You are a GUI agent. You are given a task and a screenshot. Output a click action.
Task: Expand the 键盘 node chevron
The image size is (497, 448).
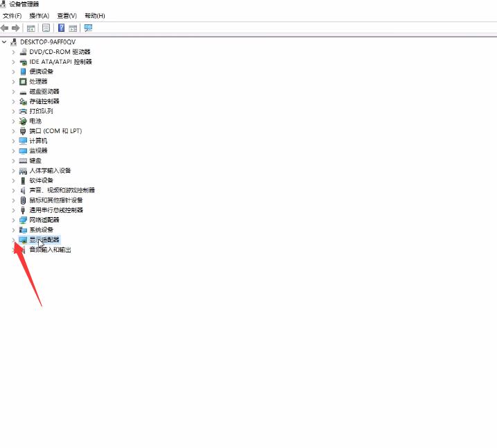13,161
